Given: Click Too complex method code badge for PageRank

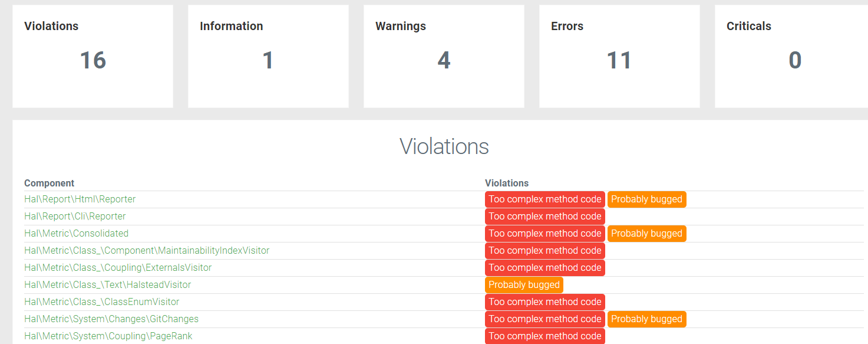Looking at the screenshot, I should (x=544, y=336).
